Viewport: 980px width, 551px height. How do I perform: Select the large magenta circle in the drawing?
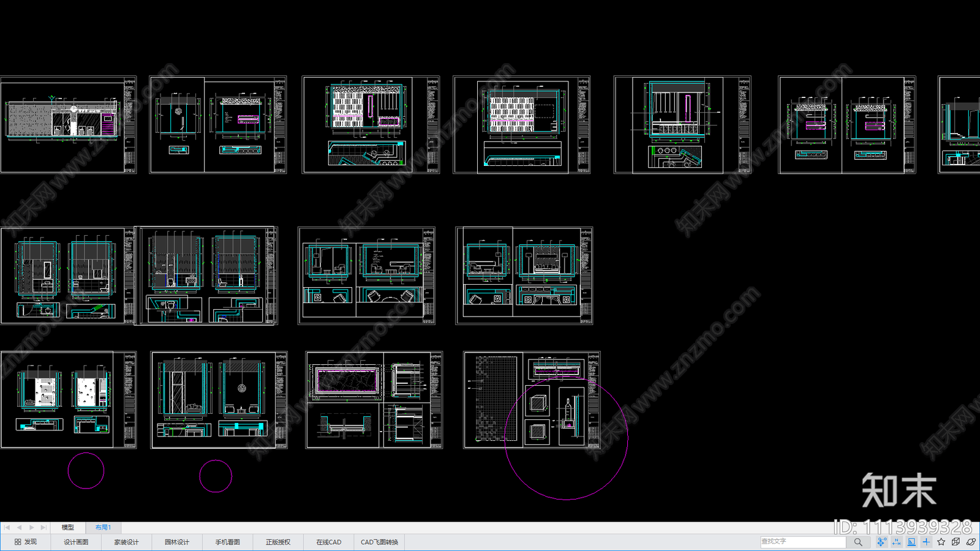click(566, 438)
